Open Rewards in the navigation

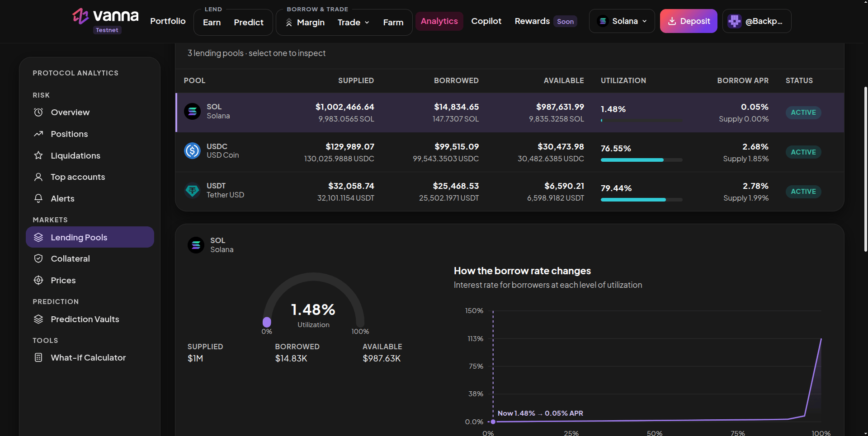point(532,21)
